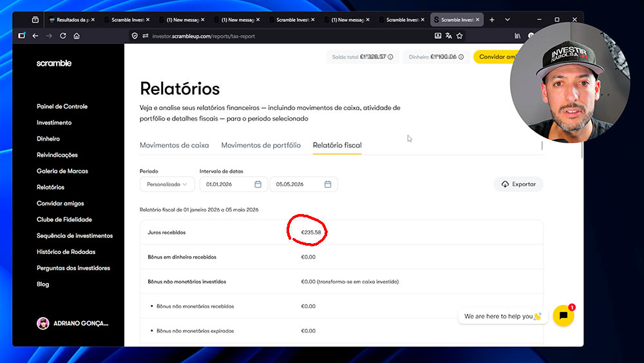The width and height of the screenshot is (644, 363).
Task: Open Clube de Fidelidade in the sidebar
Action: click(64, 219)
